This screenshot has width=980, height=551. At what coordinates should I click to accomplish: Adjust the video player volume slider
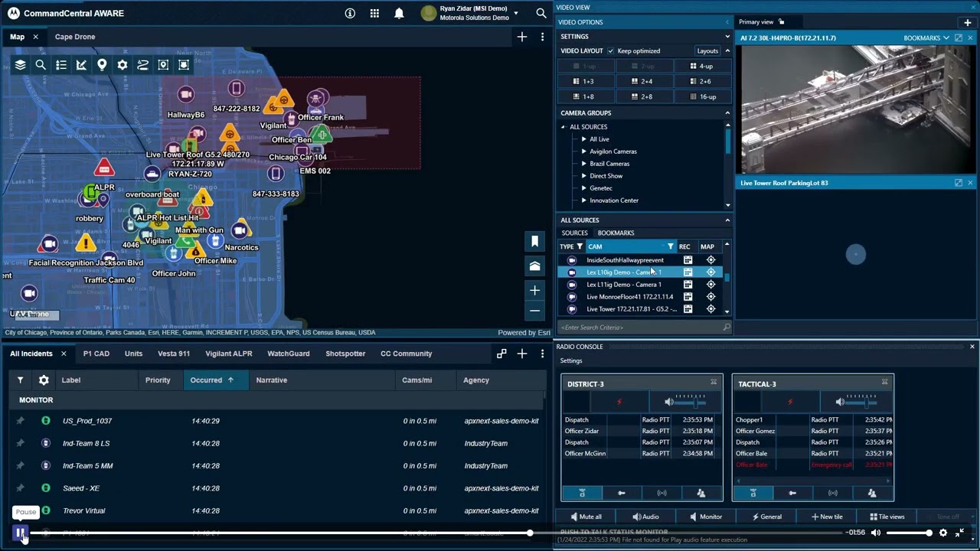point(910,533)
